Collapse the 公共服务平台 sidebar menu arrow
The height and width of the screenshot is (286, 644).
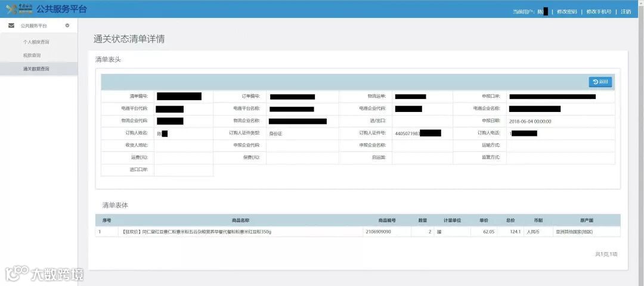pyautogui.click(x=67, y=26)
